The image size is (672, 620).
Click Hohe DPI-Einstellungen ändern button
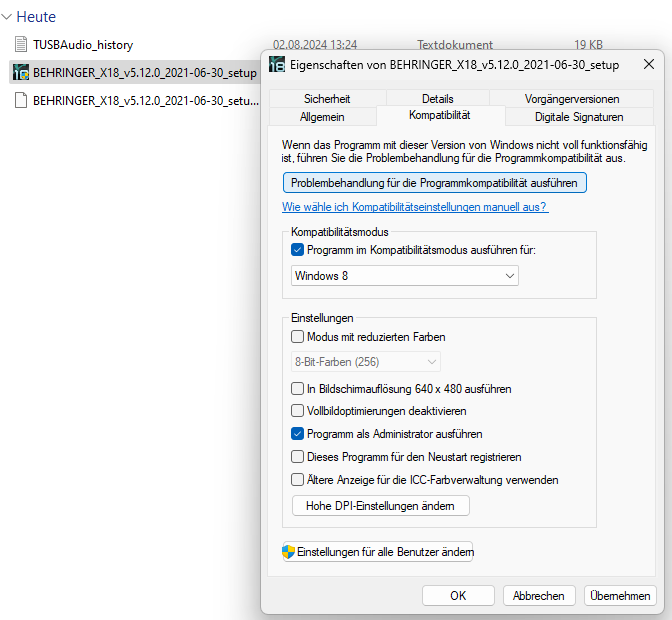tap(381, 506)
